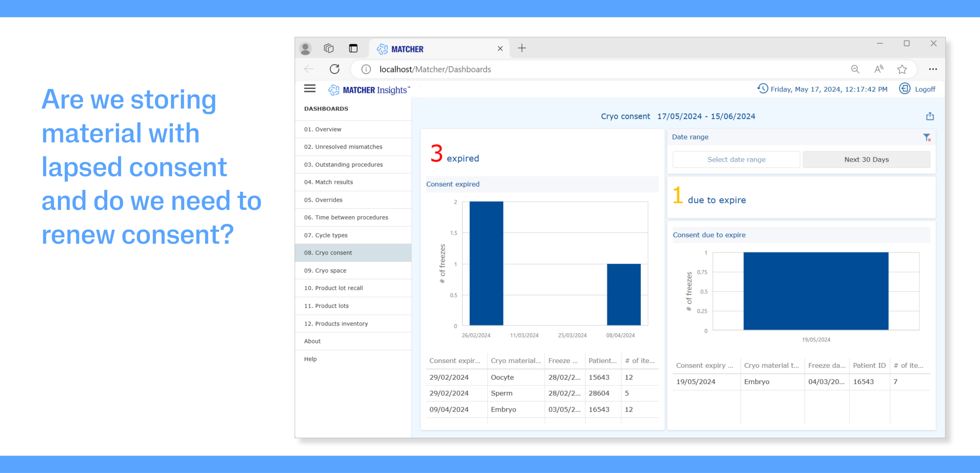Sort due-to-expire table by Freeze date header
This screenshot has height=473, width=980.
827,365
